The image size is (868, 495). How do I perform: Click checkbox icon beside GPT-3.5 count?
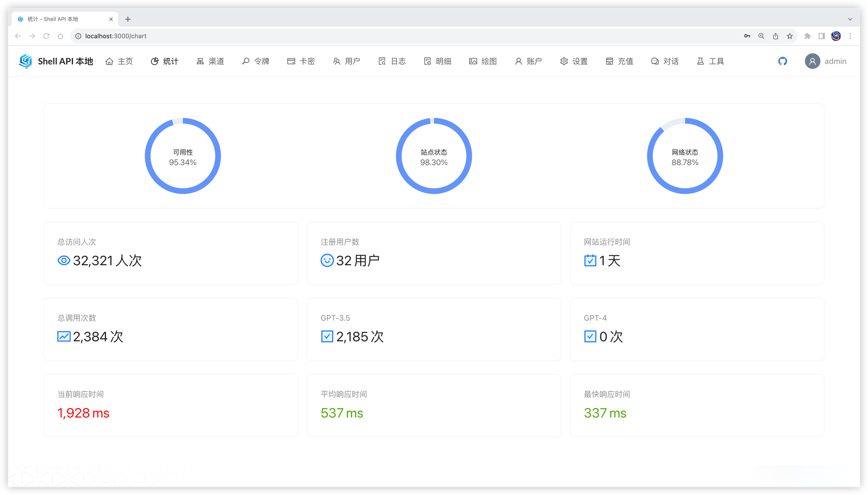coord(327,336)
